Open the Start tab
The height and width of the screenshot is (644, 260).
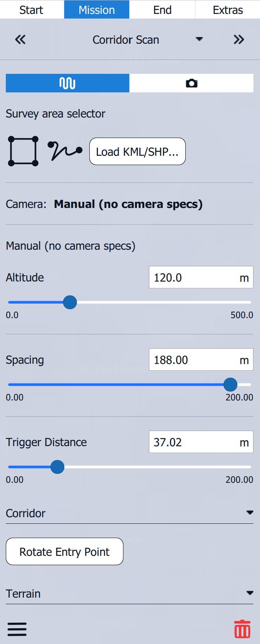(31, 10)
